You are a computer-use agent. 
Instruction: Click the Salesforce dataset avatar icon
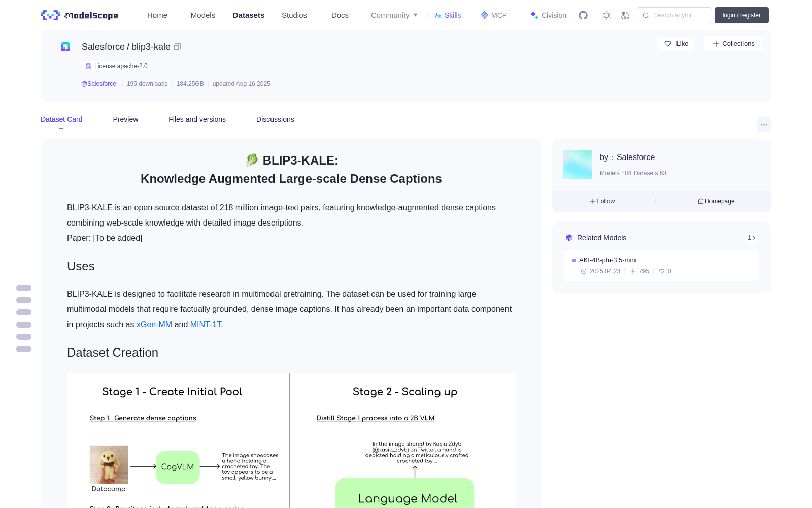coord(65,47)
